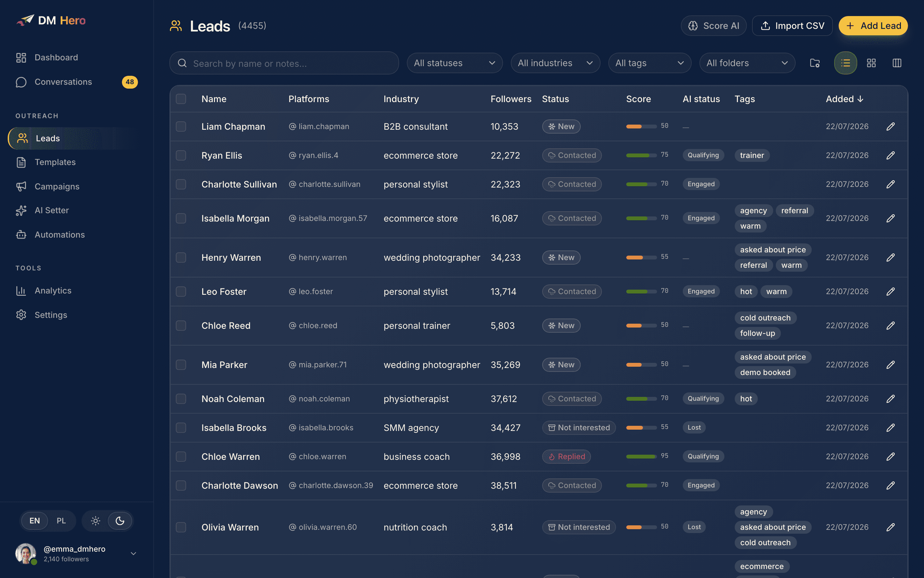Viewport: 924px width, 578px height.
Task: Open the All tags dropdown
Action: [649, 63]
